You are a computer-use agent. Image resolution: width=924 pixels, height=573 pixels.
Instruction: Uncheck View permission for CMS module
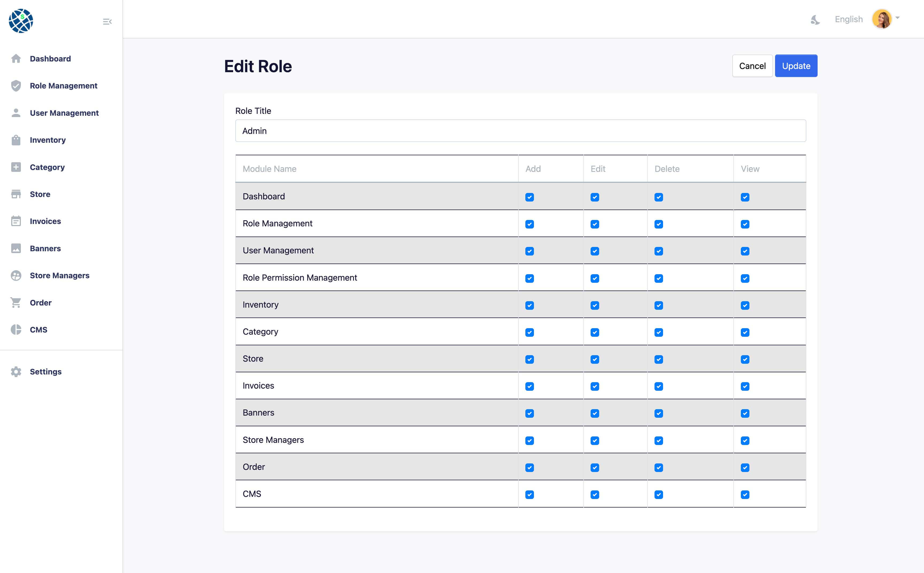tap(745, 494)
